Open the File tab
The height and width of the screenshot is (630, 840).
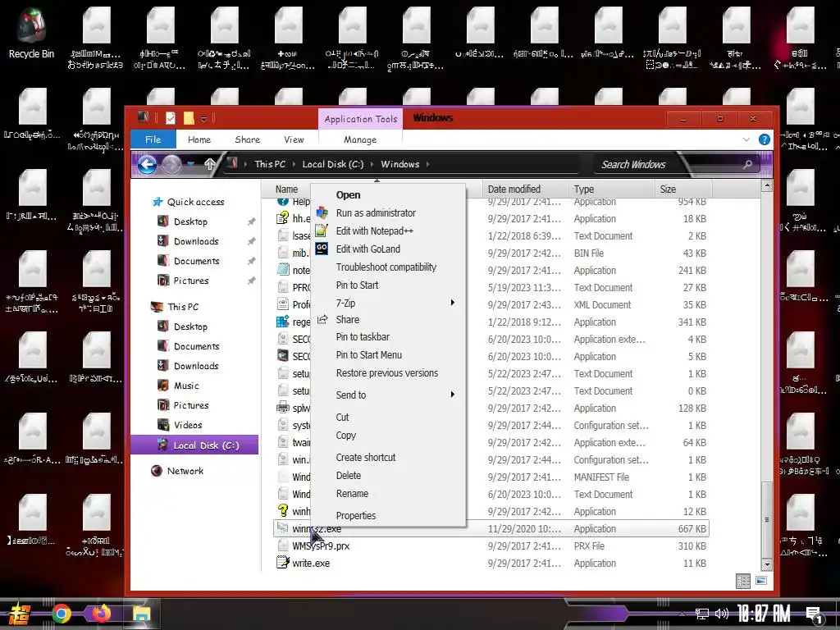(153, 139)
